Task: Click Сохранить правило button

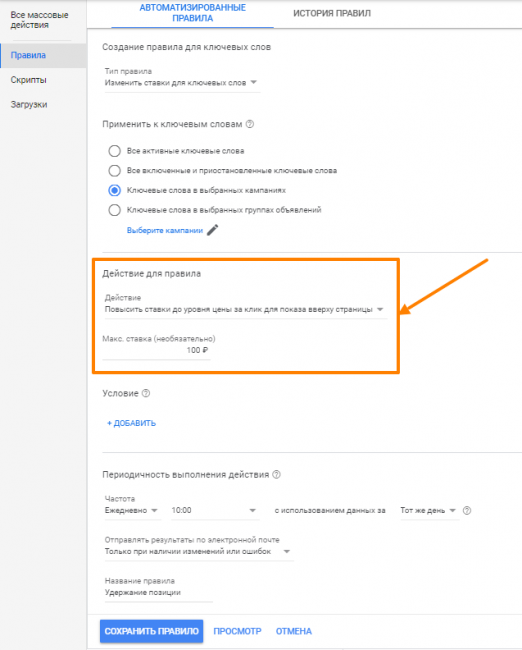Action: tap(151, 631)
